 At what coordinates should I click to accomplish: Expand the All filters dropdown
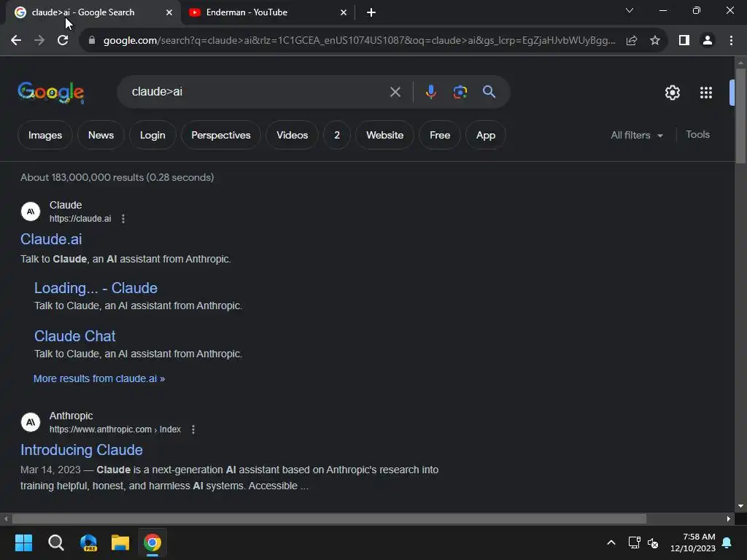pos(636,135)
